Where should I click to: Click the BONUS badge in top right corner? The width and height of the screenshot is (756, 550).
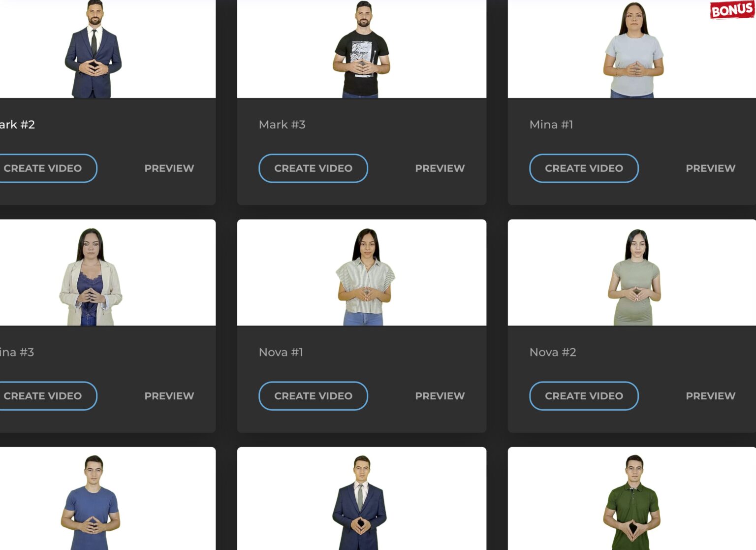click(x=731, y=10)
